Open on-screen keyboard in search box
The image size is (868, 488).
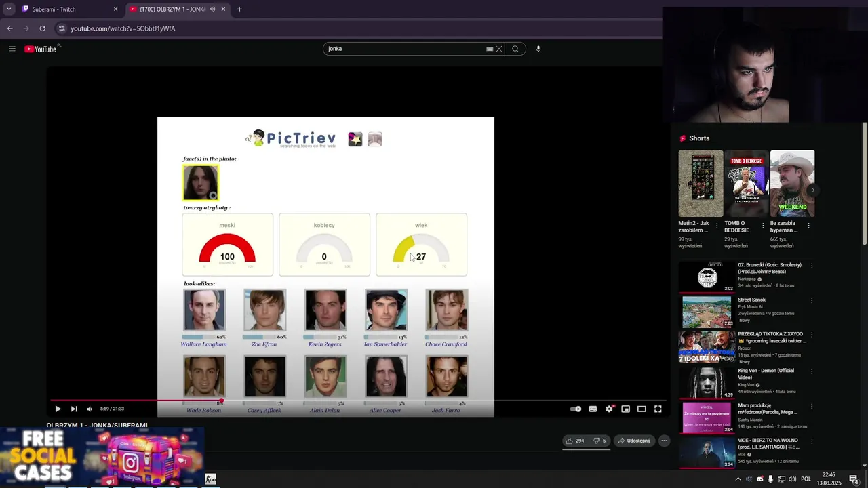(x=490, y=49)
